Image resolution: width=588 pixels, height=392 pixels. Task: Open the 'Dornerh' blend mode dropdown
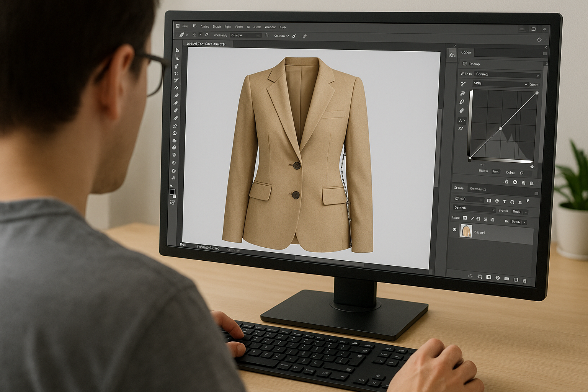coord(474,208)
